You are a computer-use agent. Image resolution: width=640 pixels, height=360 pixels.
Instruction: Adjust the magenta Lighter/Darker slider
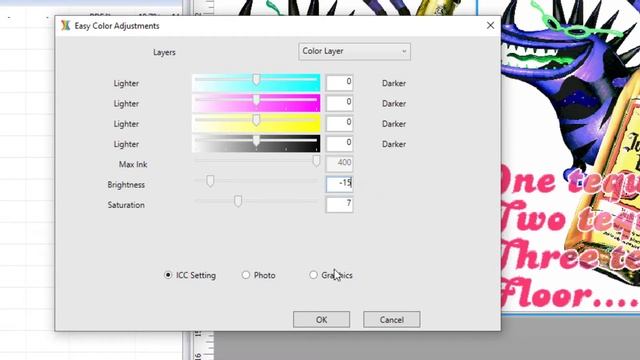[x=256, y=100]
